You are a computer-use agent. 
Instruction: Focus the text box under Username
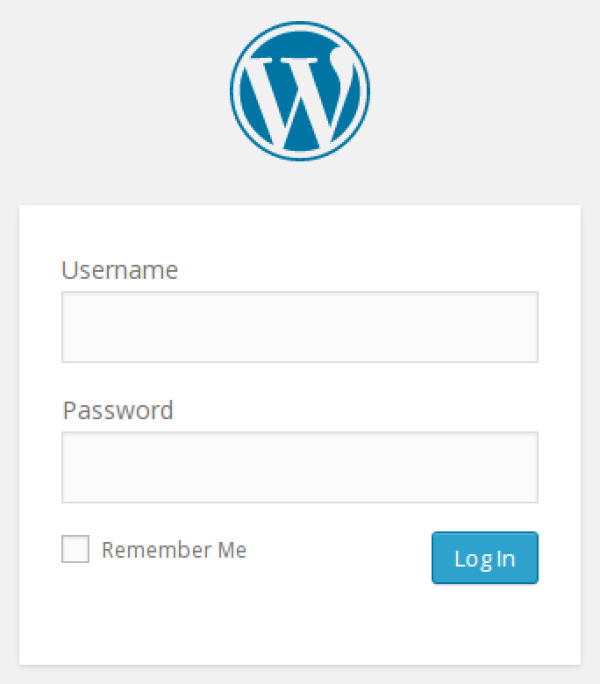[300, 327]
